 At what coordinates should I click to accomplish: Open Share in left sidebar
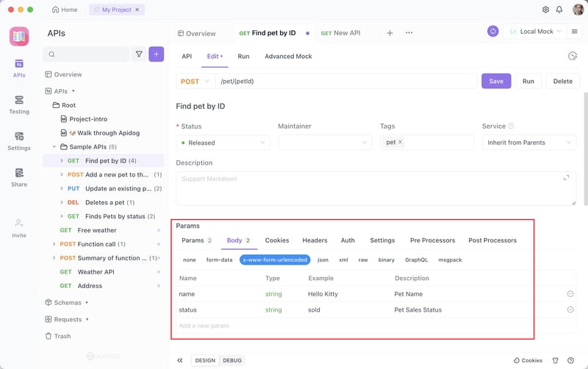19,177
